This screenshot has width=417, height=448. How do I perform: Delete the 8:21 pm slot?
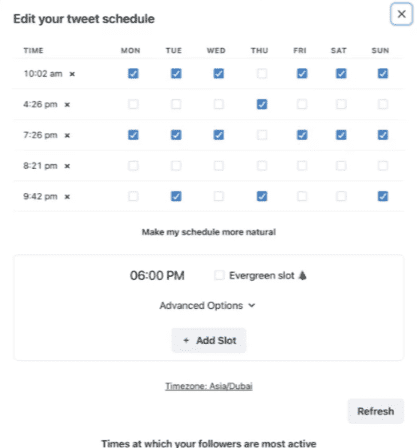(67, 166)
